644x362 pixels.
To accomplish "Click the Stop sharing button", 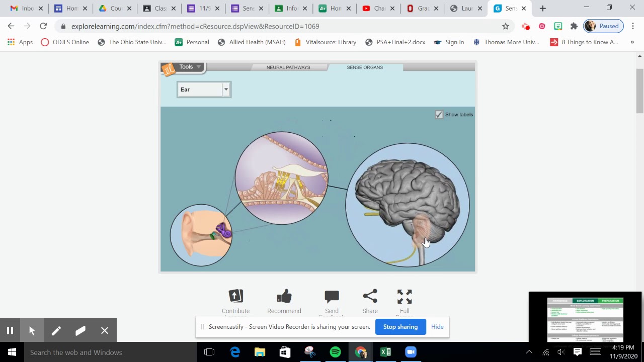I will click(x=400, y=327).
